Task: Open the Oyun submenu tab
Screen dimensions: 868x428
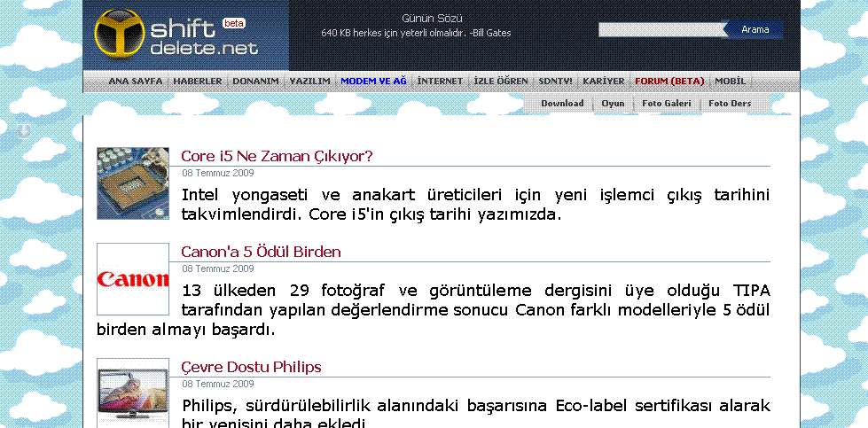Action: [x=613, y=104]
